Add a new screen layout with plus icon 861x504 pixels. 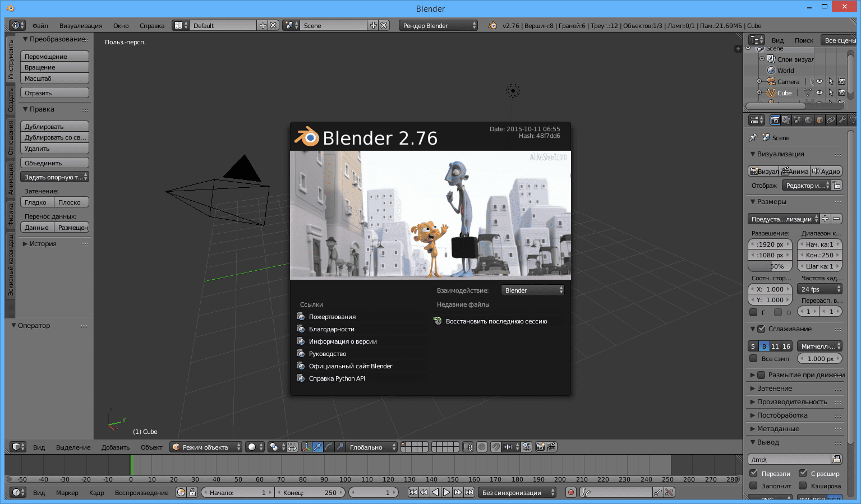tap(263, 25)
